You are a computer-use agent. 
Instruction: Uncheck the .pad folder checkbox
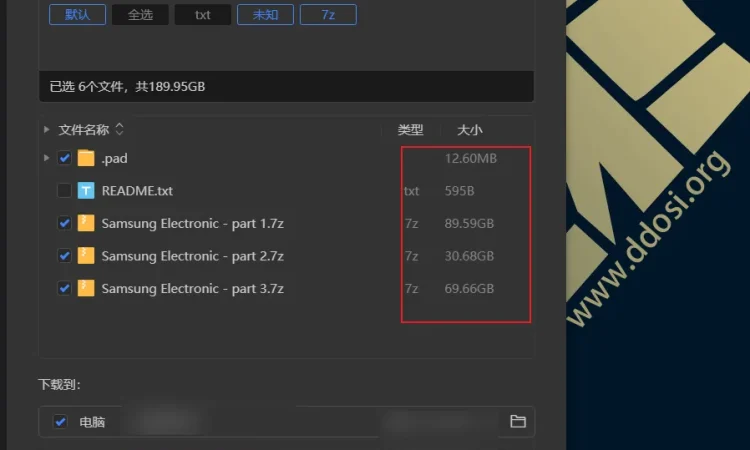coord(65,158)
